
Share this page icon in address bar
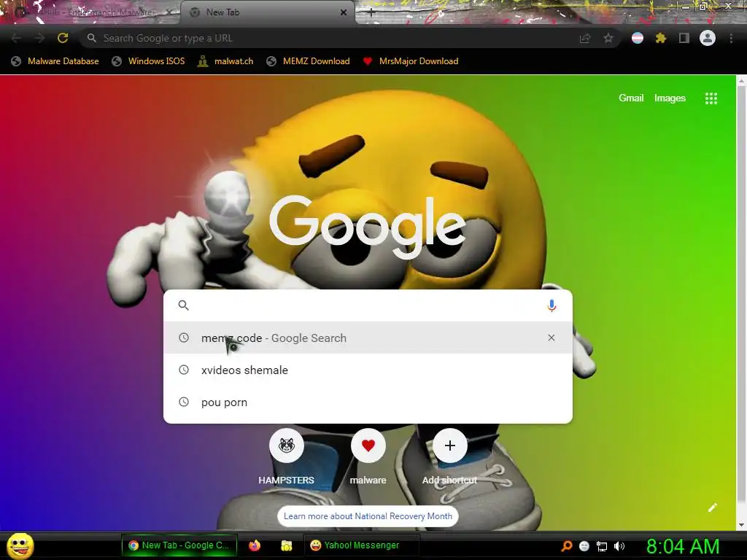point(585,38)
